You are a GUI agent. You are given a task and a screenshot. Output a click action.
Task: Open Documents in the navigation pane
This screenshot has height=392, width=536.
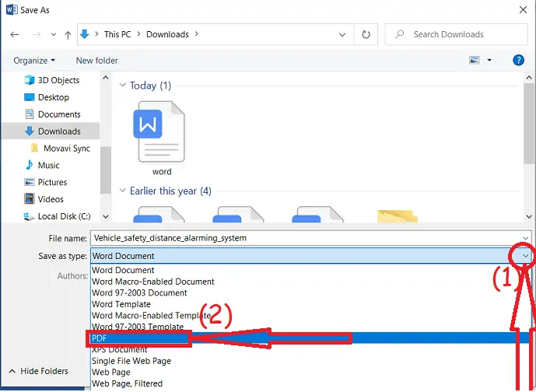pyautogui.click(x=52, y=114)
